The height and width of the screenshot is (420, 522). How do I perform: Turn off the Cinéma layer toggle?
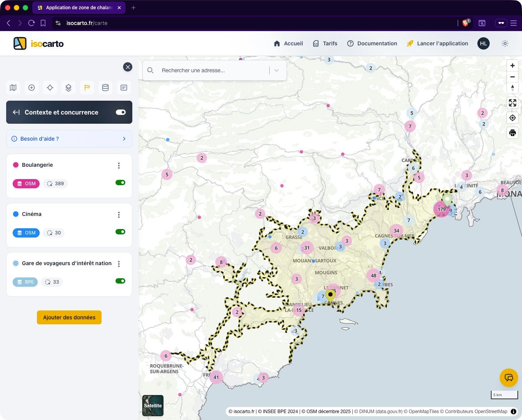coord(120,232)
